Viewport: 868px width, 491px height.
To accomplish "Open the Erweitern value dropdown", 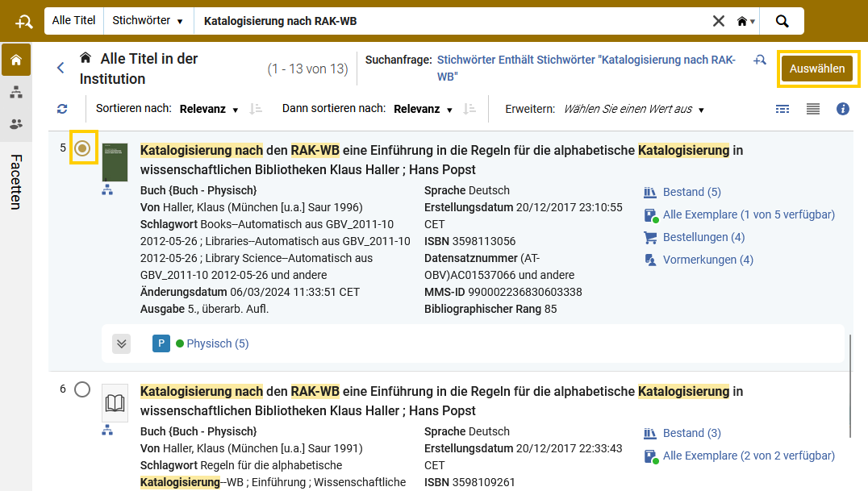I will pyautogui.click(x=634, y=109).
